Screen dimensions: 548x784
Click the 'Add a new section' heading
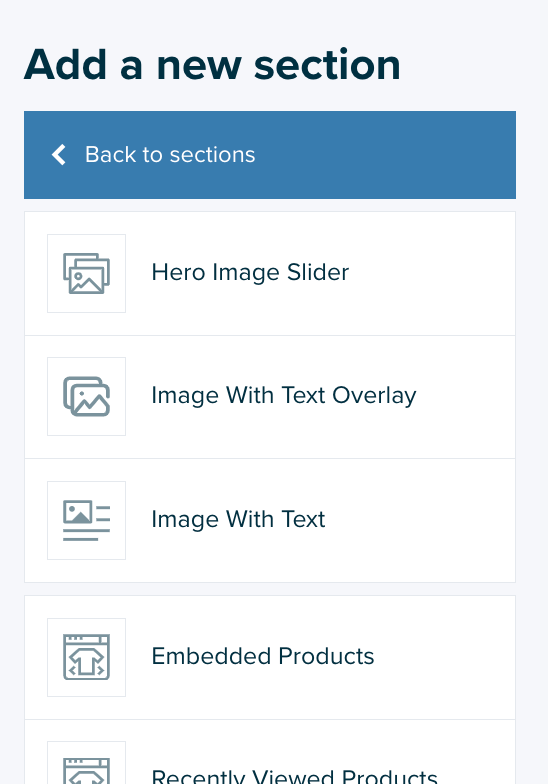click(212, 65)
